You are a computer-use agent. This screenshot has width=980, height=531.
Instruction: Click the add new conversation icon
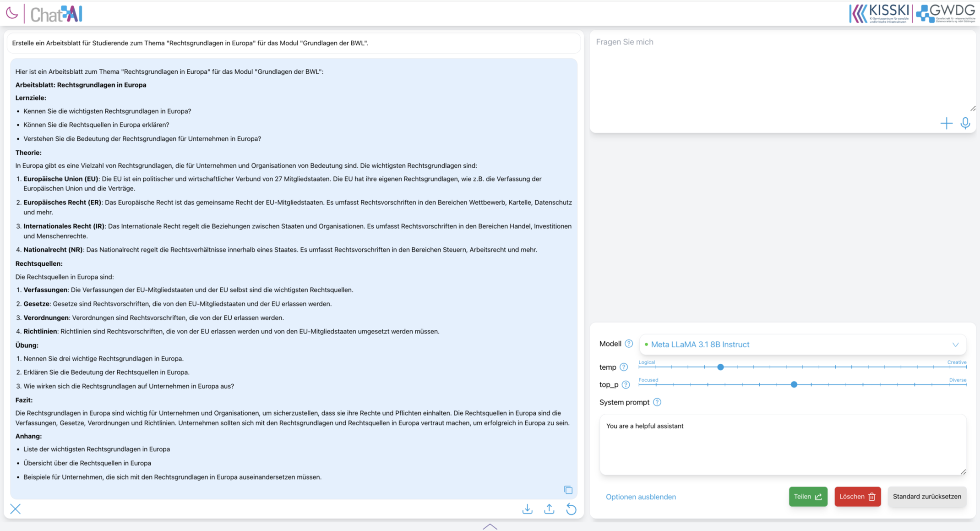pos(946,123)
